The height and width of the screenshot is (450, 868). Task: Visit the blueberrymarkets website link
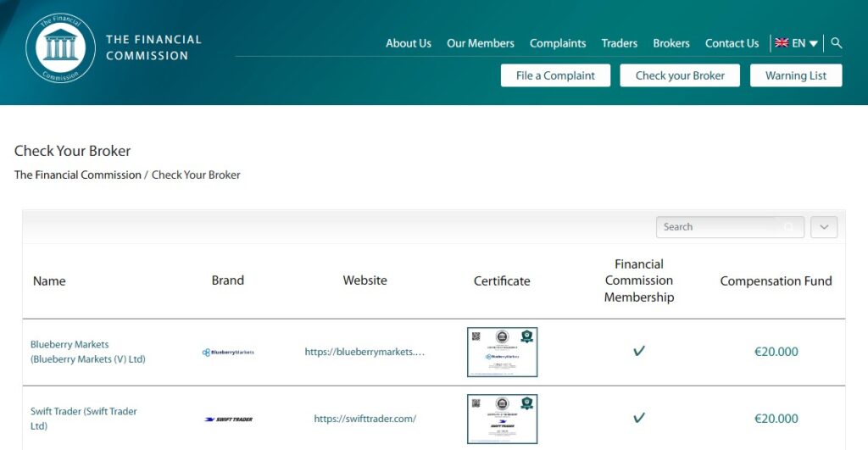point(364,352)
